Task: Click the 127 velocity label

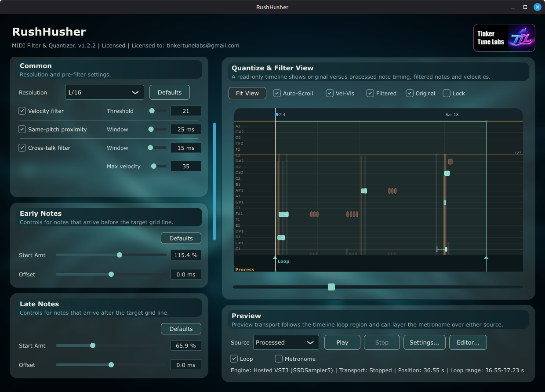Action: (x=518, y=153)
